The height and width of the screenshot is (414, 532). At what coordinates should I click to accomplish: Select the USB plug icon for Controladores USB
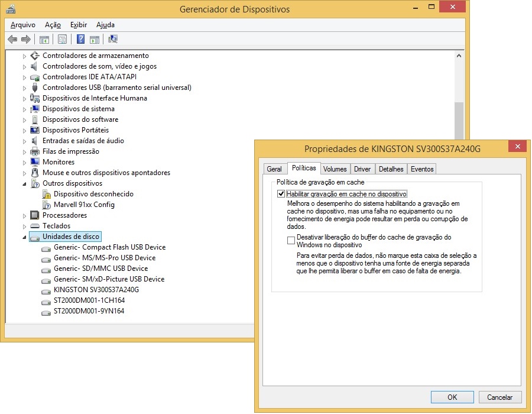pyautogui.click(x=35, y=88)
